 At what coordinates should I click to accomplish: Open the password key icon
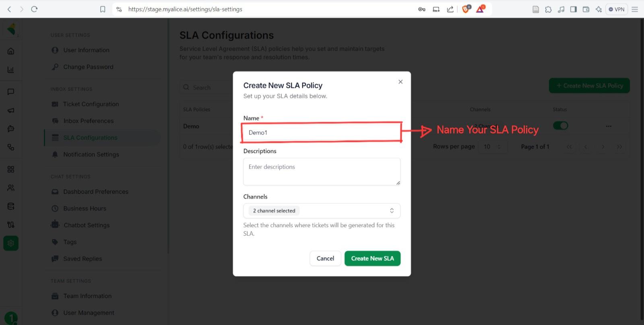(422, 9)
